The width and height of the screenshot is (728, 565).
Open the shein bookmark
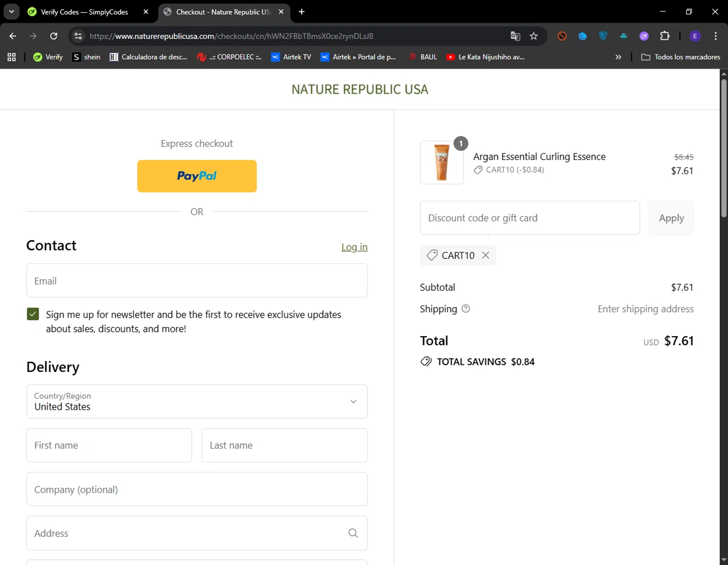tap(86, 57)
